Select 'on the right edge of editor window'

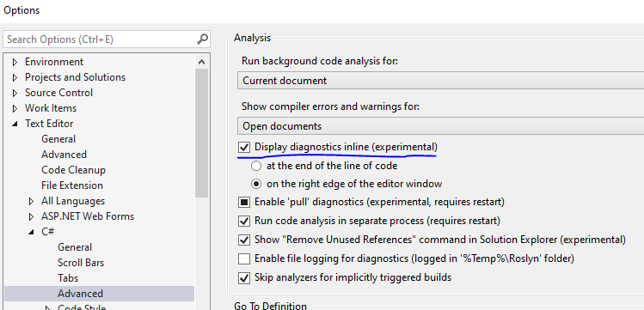pos(256,184)
